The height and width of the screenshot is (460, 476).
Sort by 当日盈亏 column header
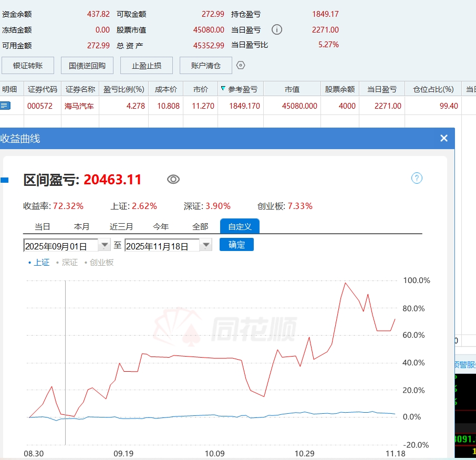coord(382,89)
